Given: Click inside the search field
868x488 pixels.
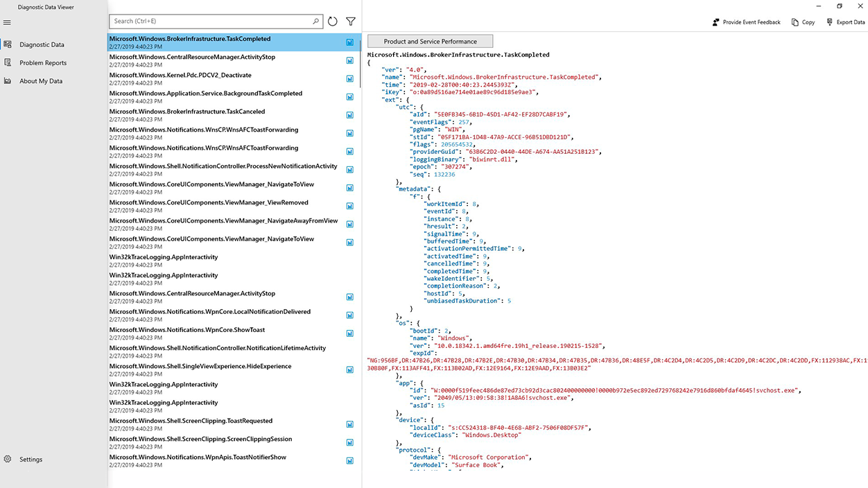Looking at the screenshot, I should (x=208, y=21).
